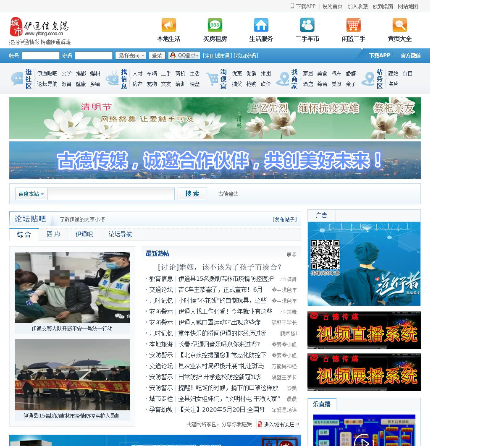Click the 人才 link under 找信息

tap(137, 73)
